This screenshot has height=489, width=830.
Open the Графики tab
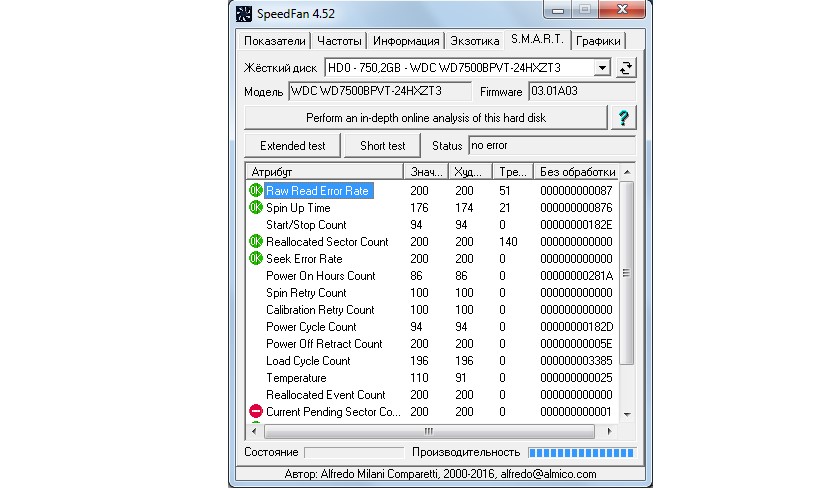click(598, 41)
